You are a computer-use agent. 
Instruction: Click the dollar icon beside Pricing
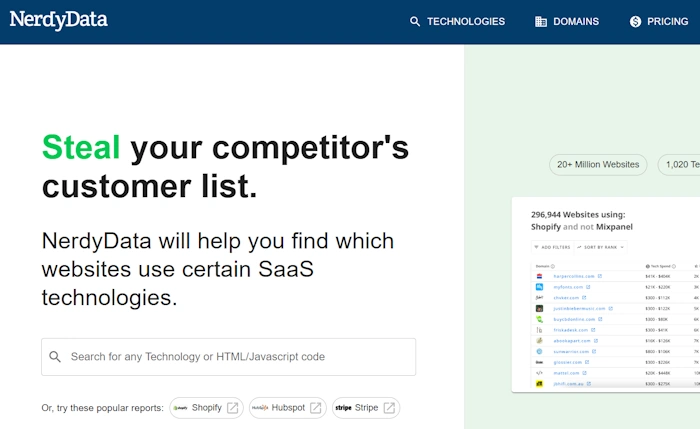[x=635, y=21]
